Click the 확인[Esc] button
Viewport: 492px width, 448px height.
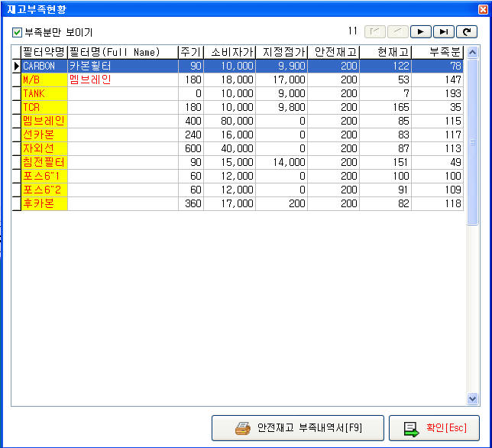click(434, 428)
